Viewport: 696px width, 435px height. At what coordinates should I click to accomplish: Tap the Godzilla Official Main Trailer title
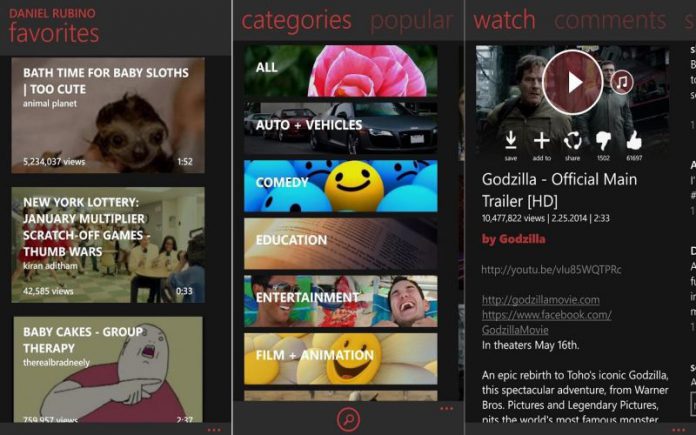tap(559, 190)
